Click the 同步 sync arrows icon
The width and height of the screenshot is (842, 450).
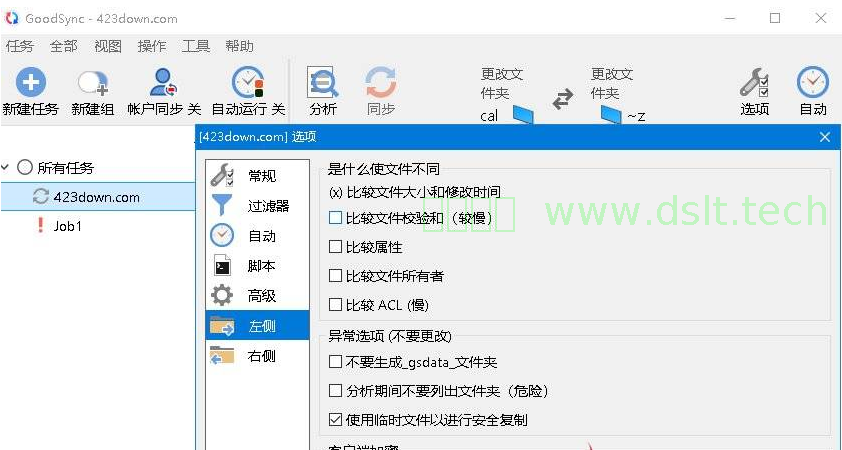click(381, 82)
